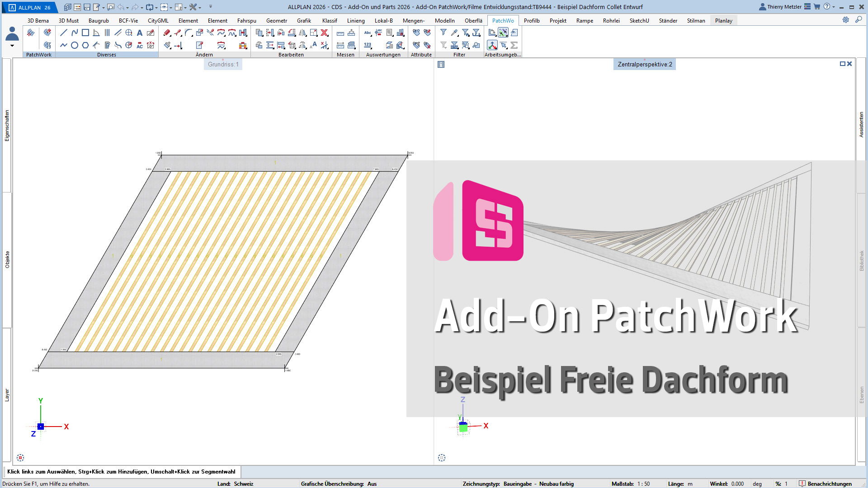The width and height of the screenshot is (868, 488).
Task: Select the Text tool letter A
Action: 140,33
